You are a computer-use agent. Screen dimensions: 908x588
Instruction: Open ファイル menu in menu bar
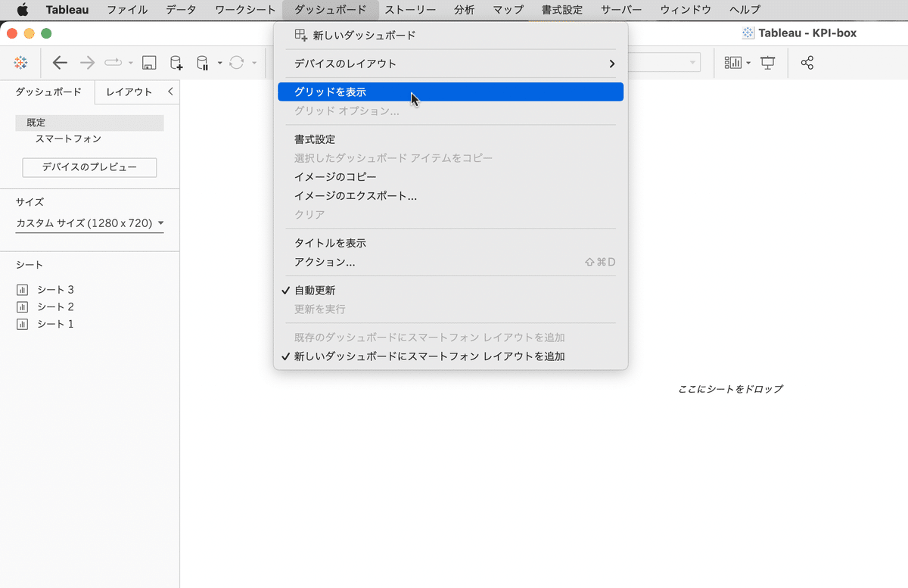coord(127,10)
